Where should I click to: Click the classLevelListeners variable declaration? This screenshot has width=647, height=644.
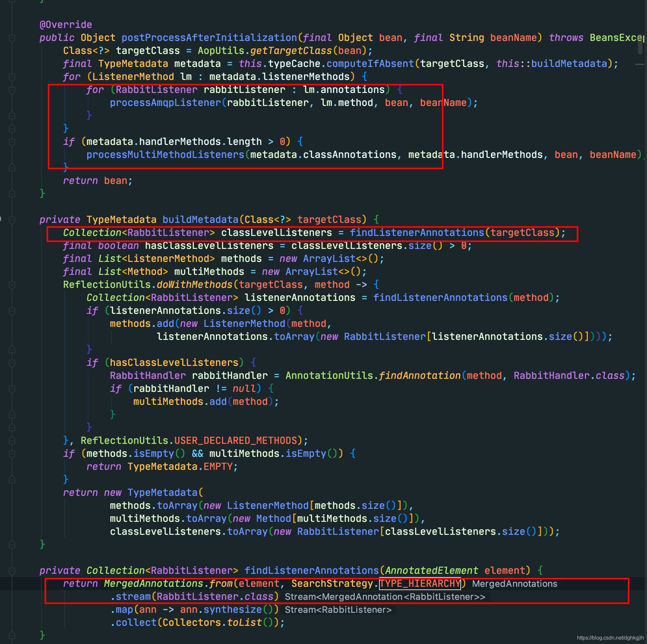coord(276,233)
